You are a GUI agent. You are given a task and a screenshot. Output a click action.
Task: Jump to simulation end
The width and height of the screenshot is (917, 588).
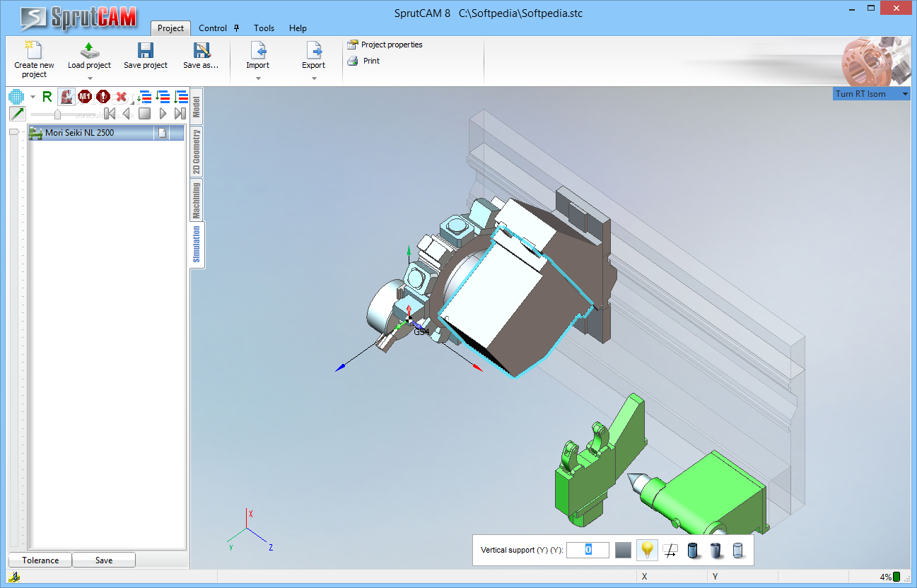coord(180,114)
